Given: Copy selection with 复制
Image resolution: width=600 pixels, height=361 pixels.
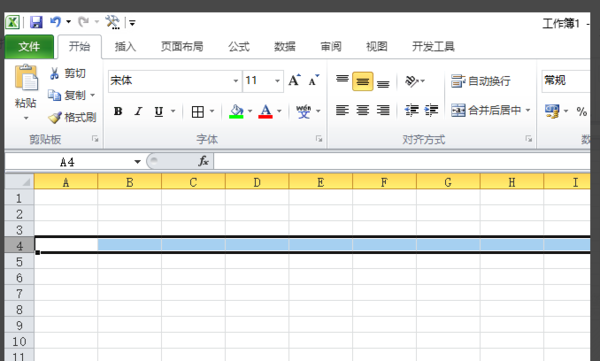Looking at the screenshot, I should [x=67, y=95].
